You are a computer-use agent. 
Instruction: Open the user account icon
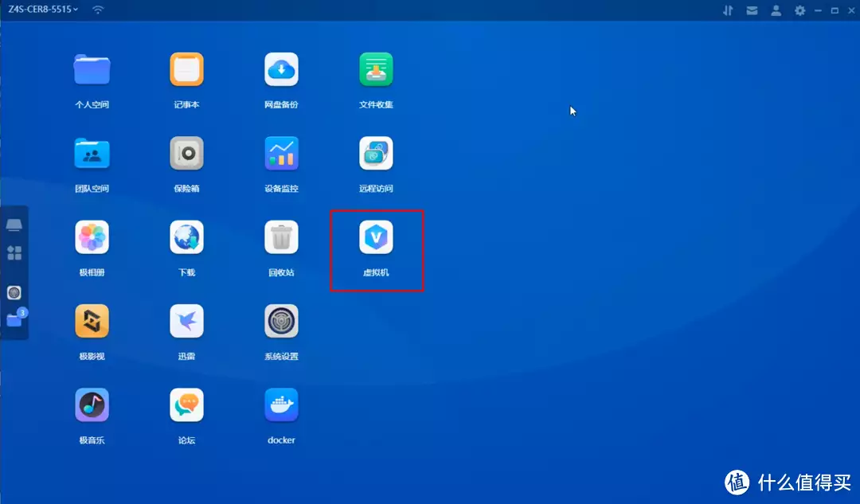pyautogui.click(x=776, y=10)
